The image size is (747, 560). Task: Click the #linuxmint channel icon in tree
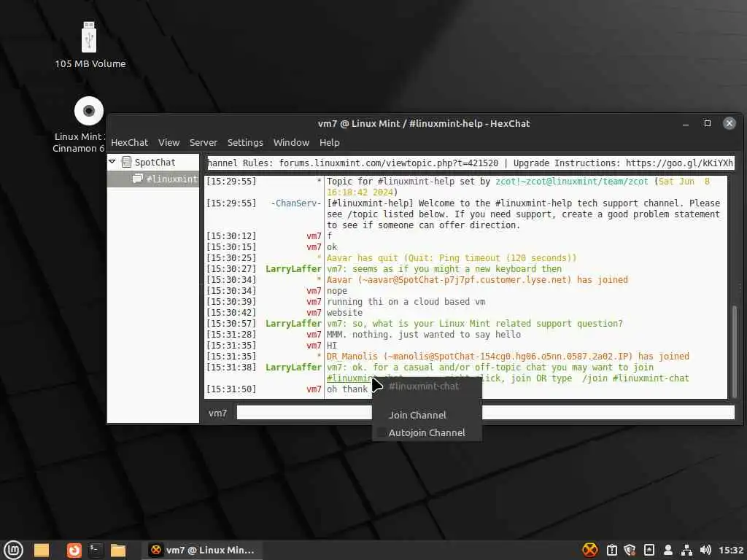pos(137,179)
